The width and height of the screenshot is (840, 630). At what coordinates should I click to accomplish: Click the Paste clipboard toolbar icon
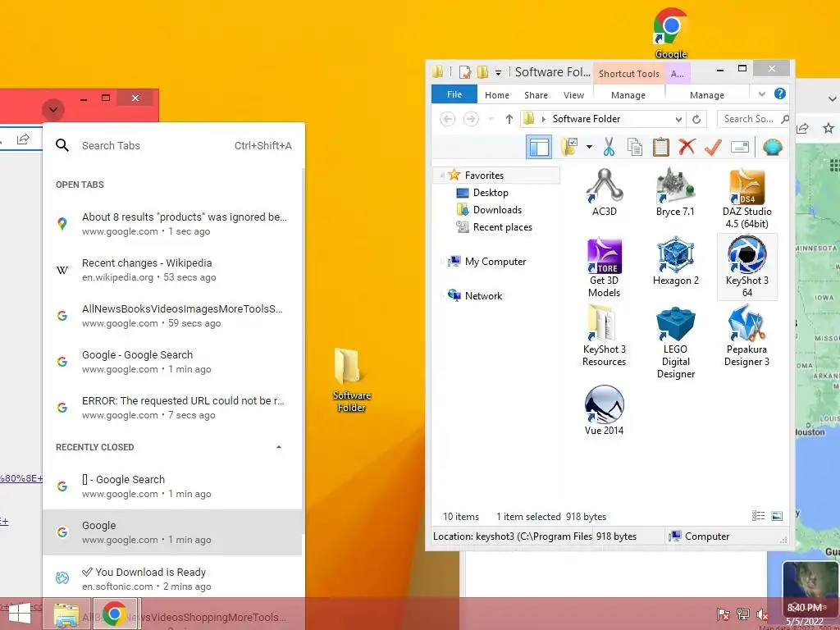coord(660,147)
